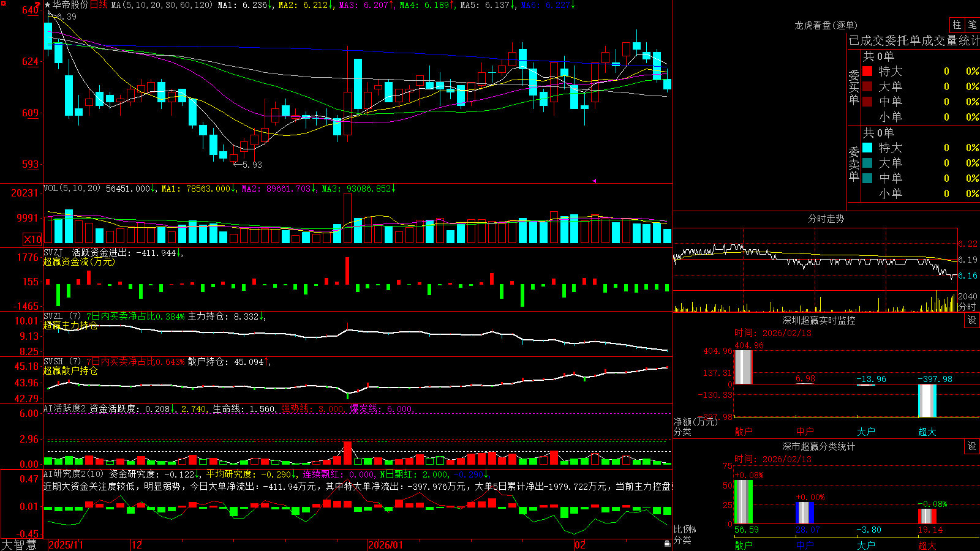Click the 2025/11 timeline marker

point(66,545)
